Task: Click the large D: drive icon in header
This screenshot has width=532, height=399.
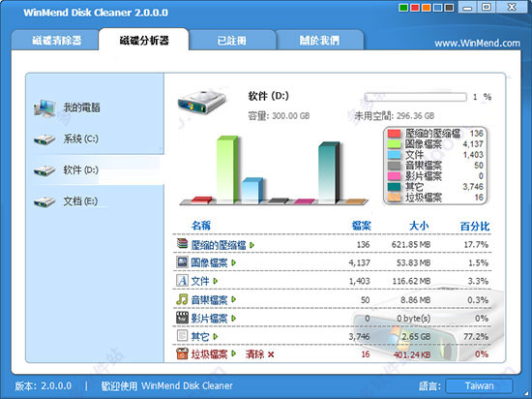Action: [x=201, y=102]
